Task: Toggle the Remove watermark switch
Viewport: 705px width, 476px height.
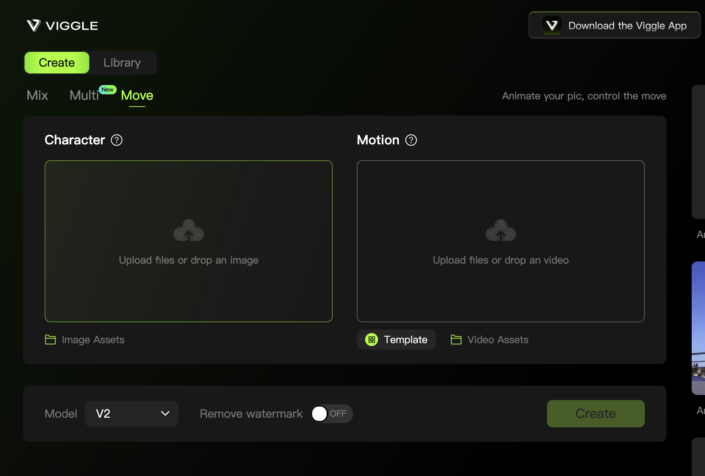Action: click(331, 414)
